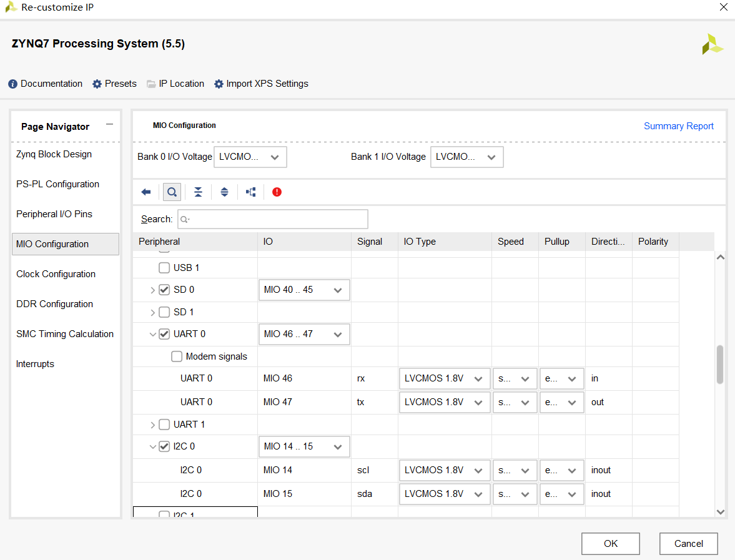735x560 pixels.
Task: Click the back navigation arrow in MIO toolbar
Action: (x=146, y=192)
